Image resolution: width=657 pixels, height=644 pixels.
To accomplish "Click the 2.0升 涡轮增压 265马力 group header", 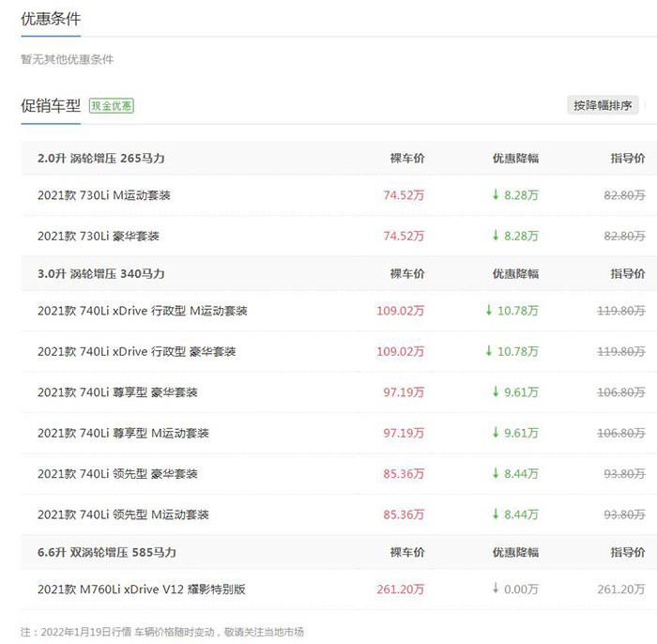I will point(101,159).
